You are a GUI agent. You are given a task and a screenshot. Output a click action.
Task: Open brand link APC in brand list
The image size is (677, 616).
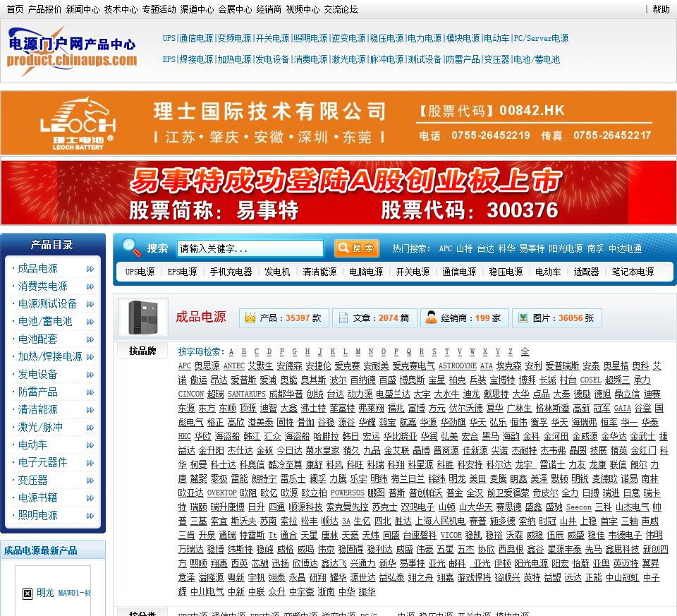pos(185,366)
